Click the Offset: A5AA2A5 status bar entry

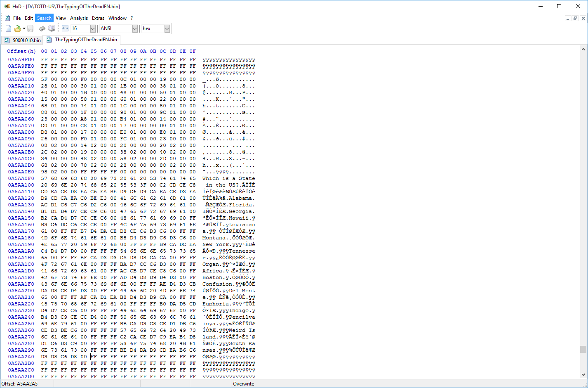20,384
